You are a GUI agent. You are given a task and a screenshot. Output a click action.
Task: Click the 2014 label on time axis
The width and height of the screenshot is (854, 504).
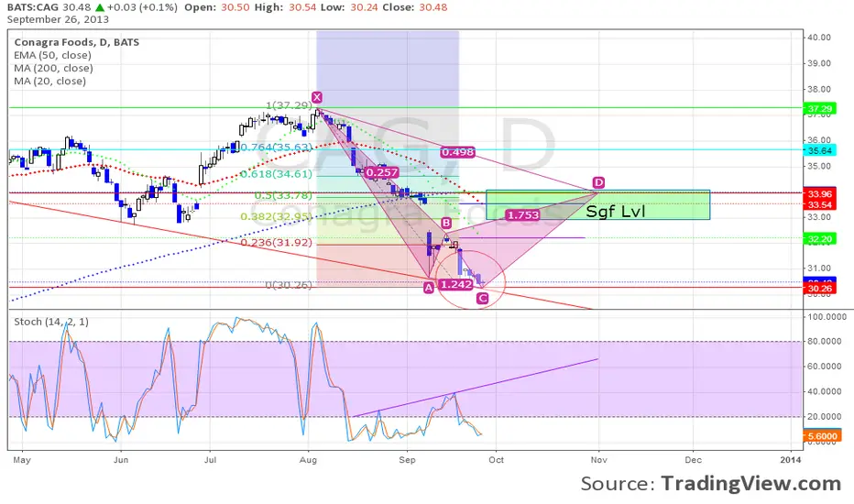coord(791,460)
